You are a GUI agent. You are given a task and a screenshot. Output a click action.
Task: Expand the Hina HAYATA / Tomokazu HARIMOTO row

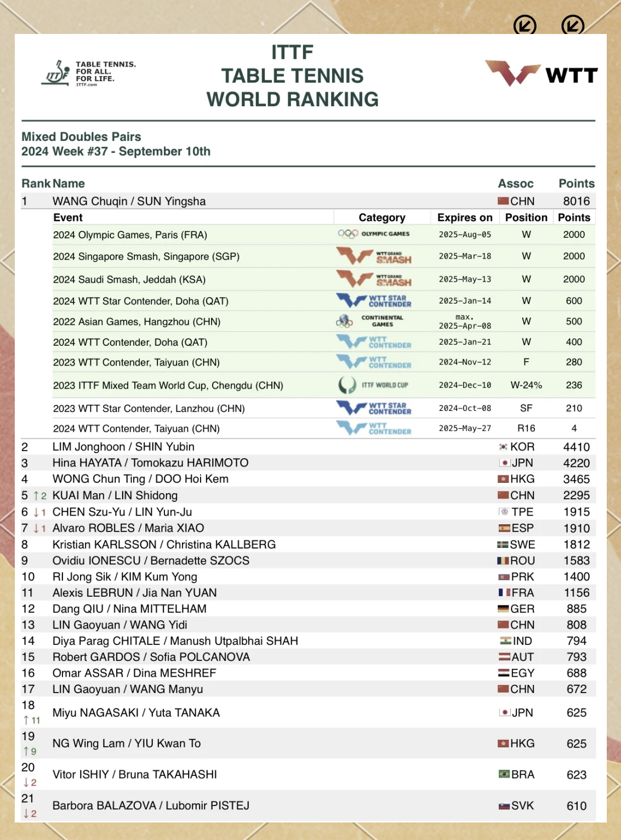pyautogui.click(x=150, y=463)
